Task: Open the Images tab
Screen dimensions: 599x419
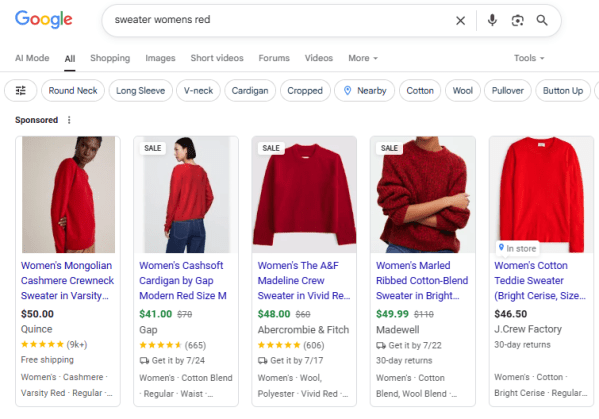Action: [x=160, y=58]
